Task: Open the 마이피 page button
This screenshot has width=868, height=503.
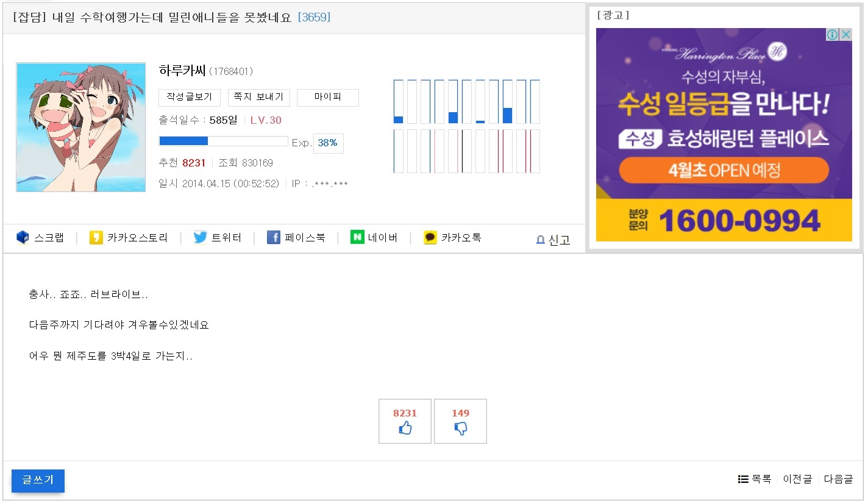Action: pos(328,98)
